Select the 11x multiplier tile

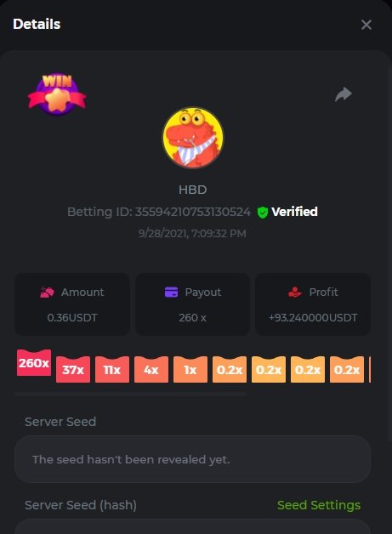(112, 370)
